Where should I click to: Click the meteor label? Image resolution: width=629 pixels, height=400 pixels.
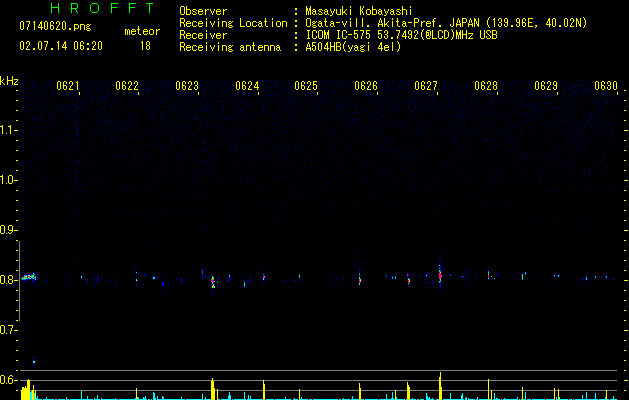tap(142, 31)
